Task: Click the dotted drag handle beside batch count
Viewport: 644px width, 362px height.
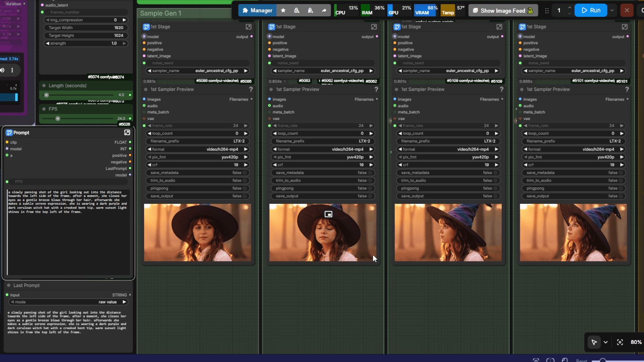Action: coord(547,11)
